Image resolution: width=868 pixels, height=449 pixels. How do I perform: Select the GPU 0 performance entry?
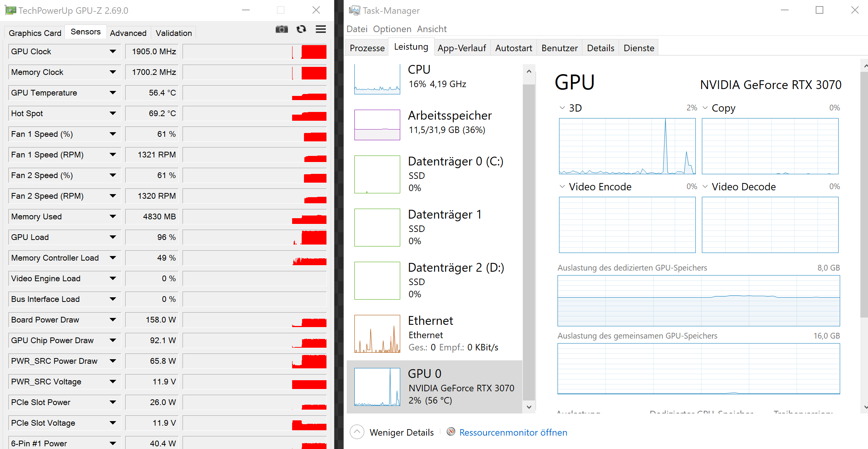[x=434, y=387]
